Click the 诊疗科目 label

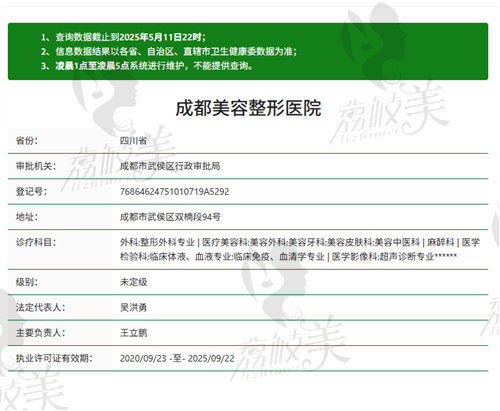pyautogui.click(x=36, y=242)
